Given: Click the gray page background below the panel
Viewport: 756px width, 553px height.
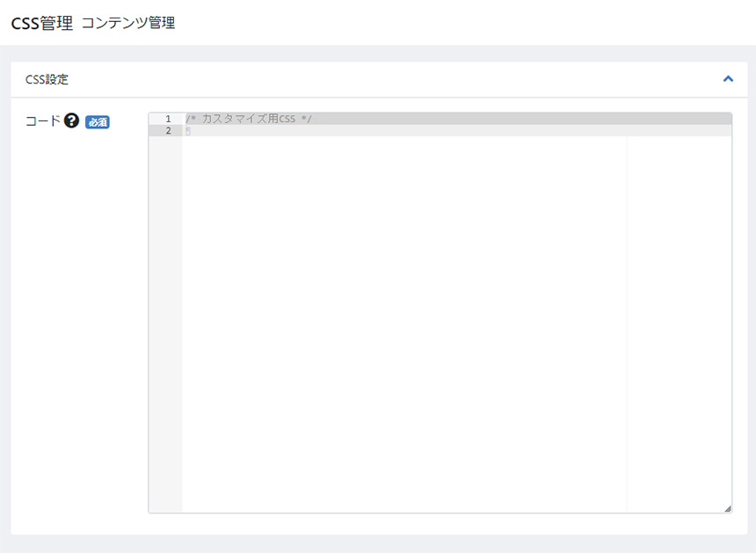Looking at the screenshot, I should click(x=378, y=544).
